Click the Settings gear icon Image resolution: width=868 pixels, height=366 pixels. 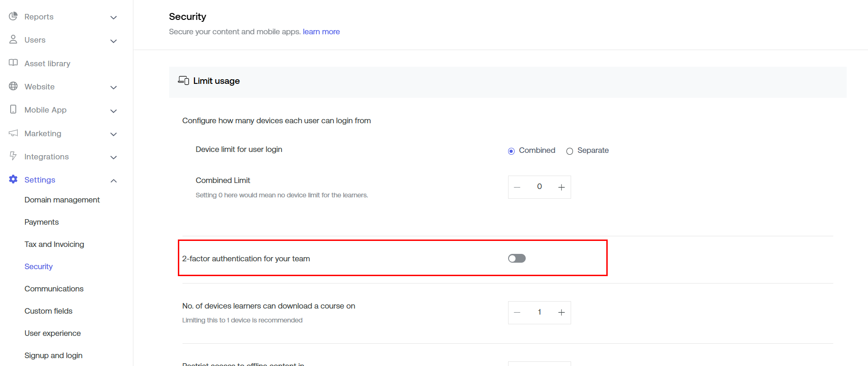pyautogui.click(x=13, y=179)
